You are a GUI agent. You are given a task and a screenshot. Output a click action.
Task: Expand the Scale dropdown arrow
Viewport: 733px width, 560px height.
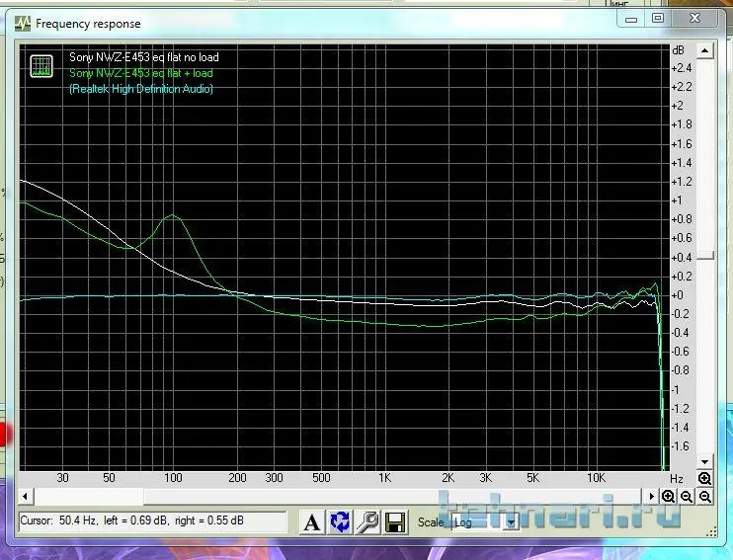click(511, 522)
